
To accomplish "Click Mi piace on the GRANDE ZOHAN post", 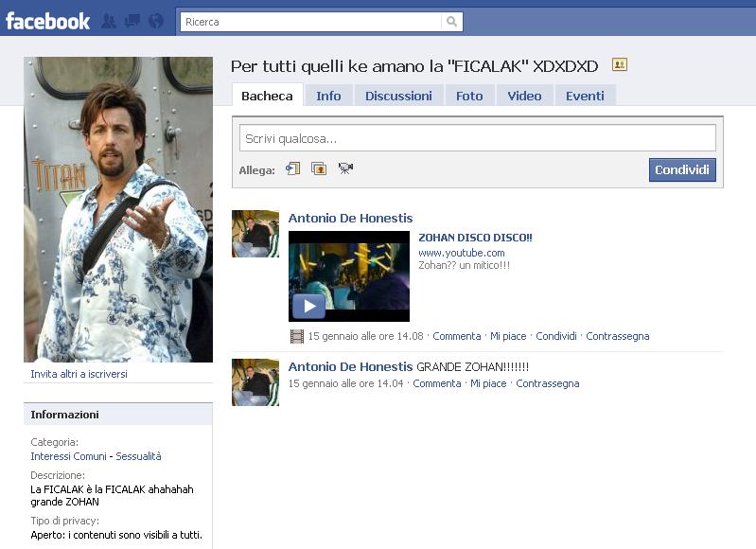I will click(488, 383).
